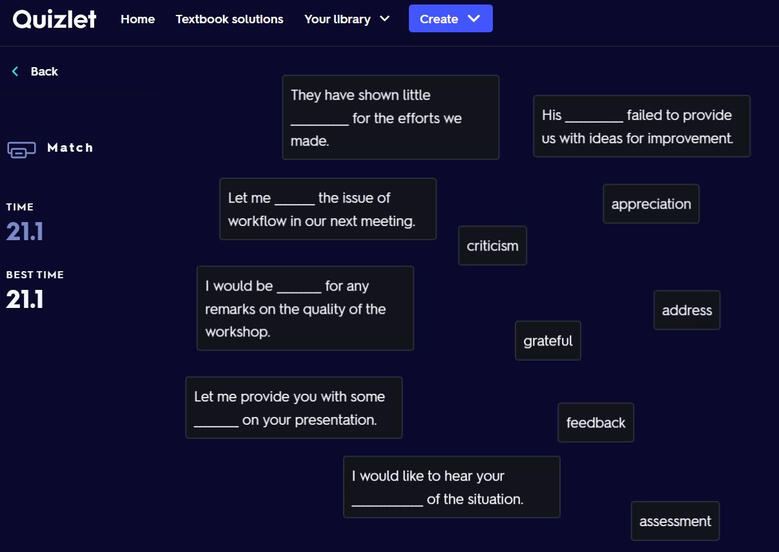Open the Create dropdown button
The width and height of the screenshot is (779, 552).
click(x=450, y=19)
